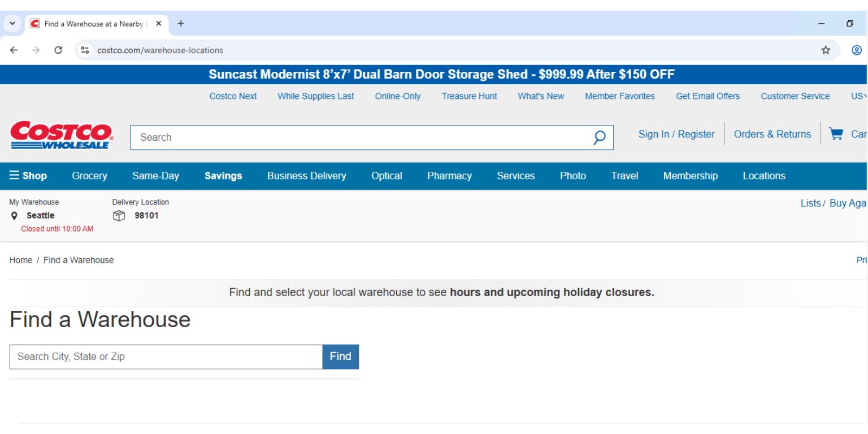Click Treasure Hunt link
The height and width of the screenshot is (434, 868).
(470, 96)
